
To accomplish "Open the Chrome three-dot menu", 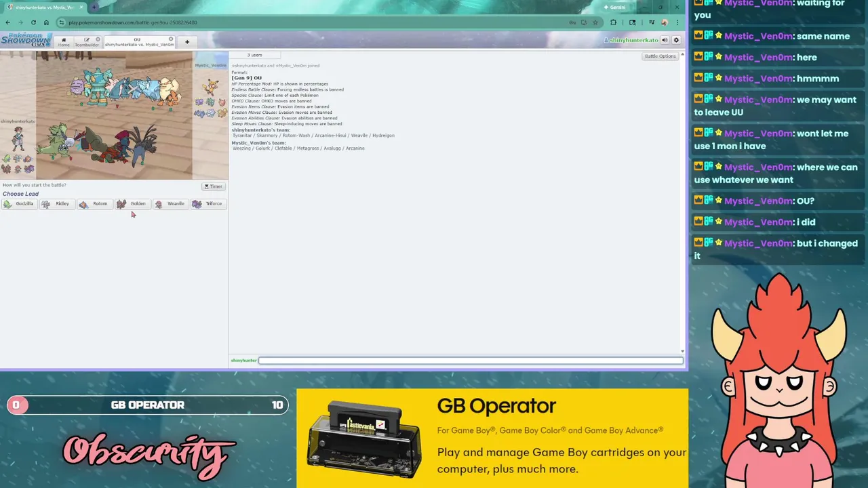I will pyautogui.click(x=677, y=22).
